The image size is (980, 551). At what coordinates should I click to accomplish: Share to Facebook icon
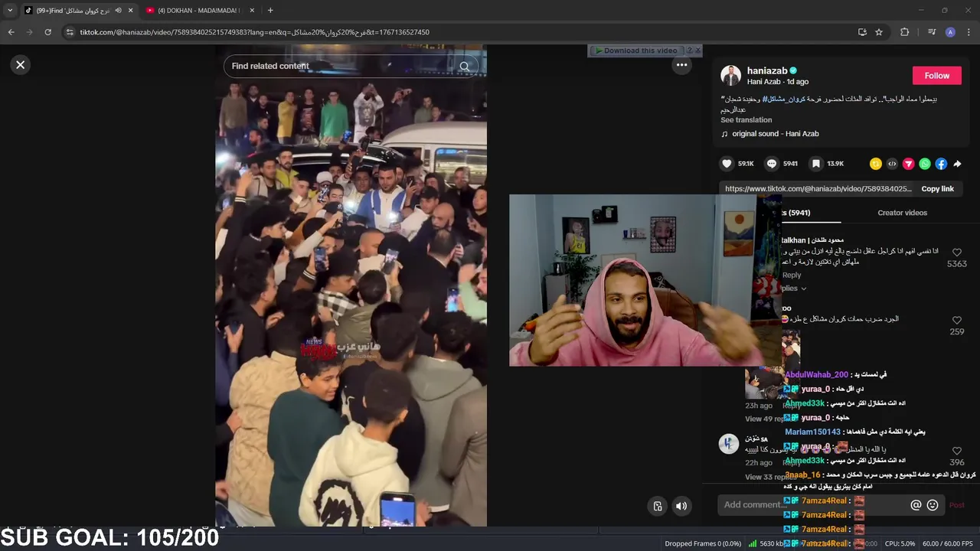pos(941,164)
